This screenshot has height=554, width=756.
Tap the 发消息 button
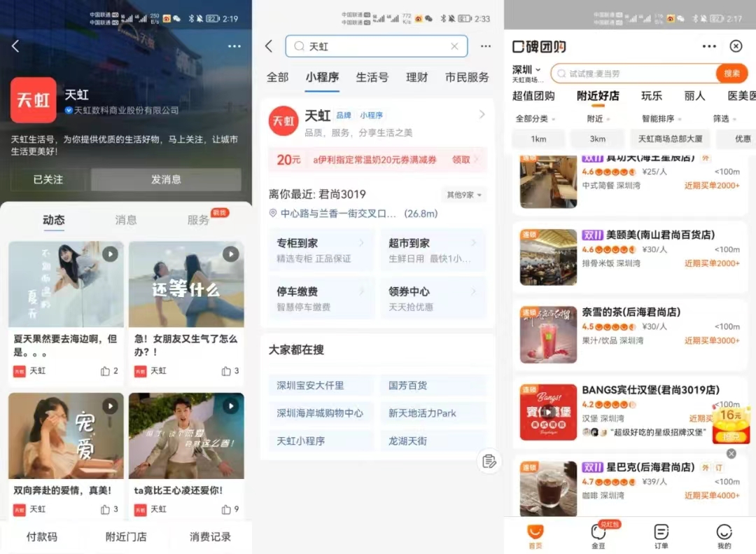coord(166,179)
